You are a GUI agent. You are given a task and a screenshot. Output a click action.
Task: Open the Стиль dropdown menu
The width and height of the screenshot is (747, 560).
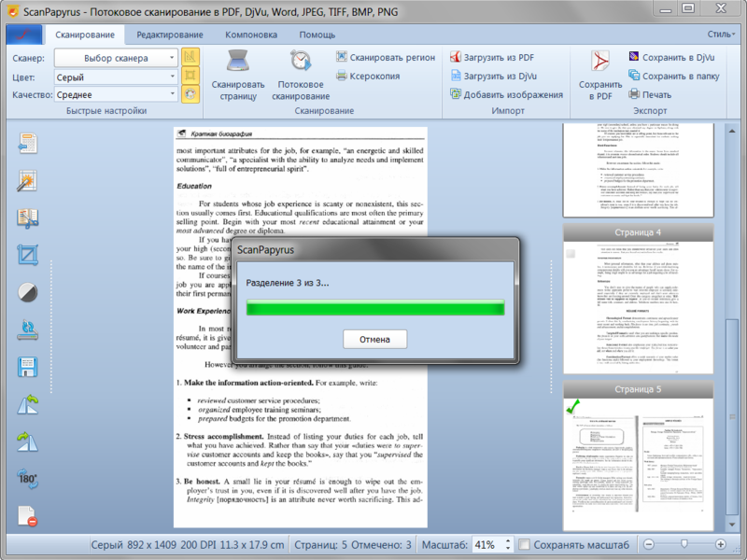tap(721, 35)
